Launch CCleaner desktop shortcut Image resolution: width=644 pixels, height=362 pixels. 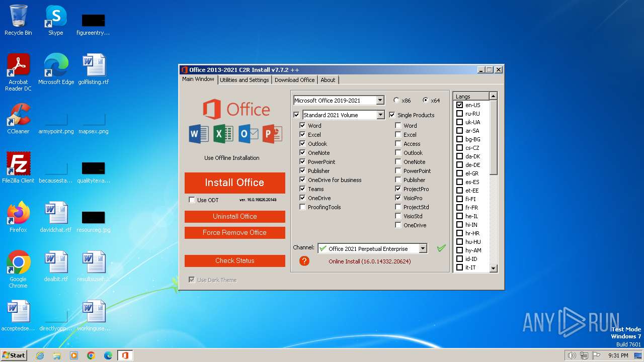tap(18, 119)
